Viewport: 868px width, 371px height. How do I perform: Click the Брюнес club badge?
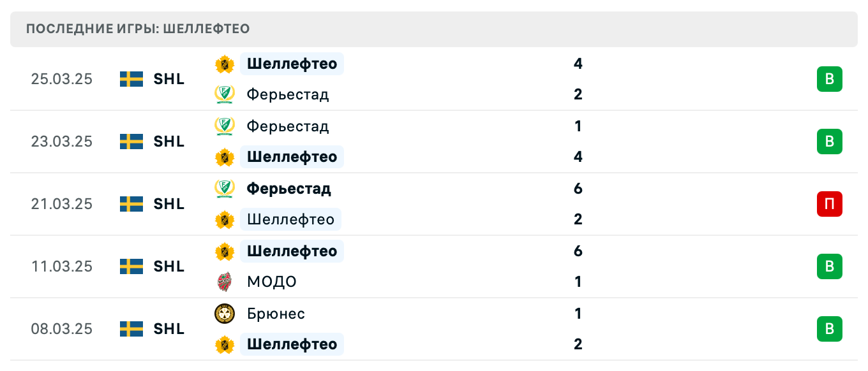[225, 314]
